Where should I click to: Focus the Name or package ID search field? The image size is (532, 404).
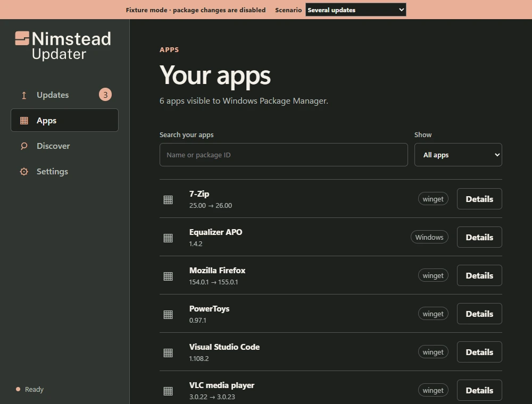[284, 155]
